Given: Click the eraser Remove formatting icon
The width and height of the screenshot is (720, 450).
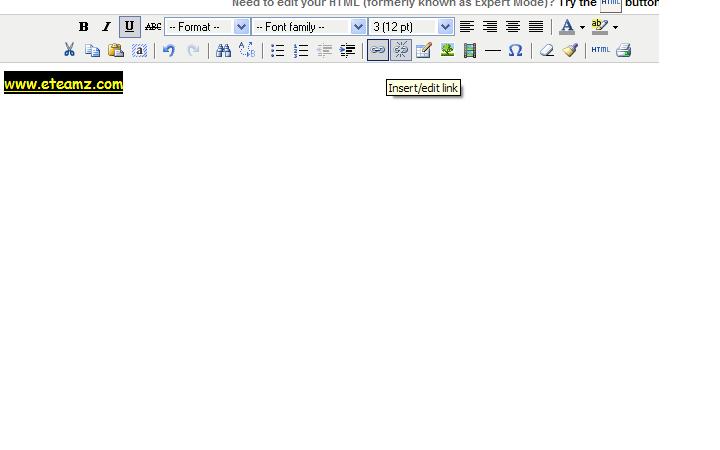Looking at the screenshot, I should click(546, 50).
